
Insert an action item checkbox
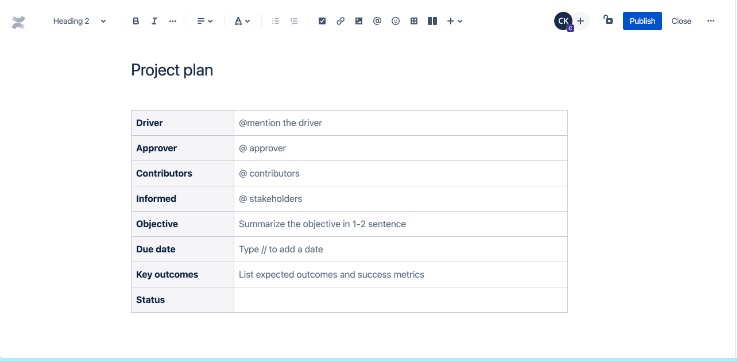point(322,21)
